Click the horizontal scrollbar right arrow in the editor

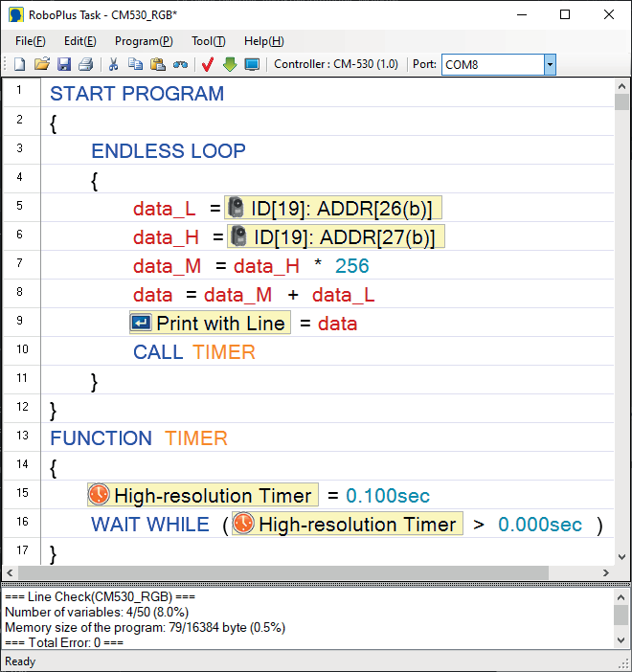click(x=607, y=572)
